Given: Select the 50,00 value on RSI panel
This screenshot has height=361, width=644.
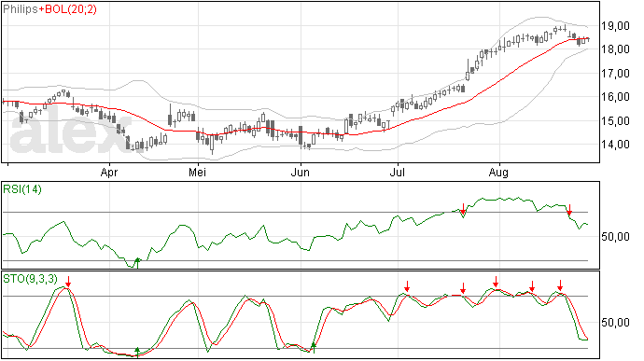Looking at the screenshot, I should click(x=615, y=237).
